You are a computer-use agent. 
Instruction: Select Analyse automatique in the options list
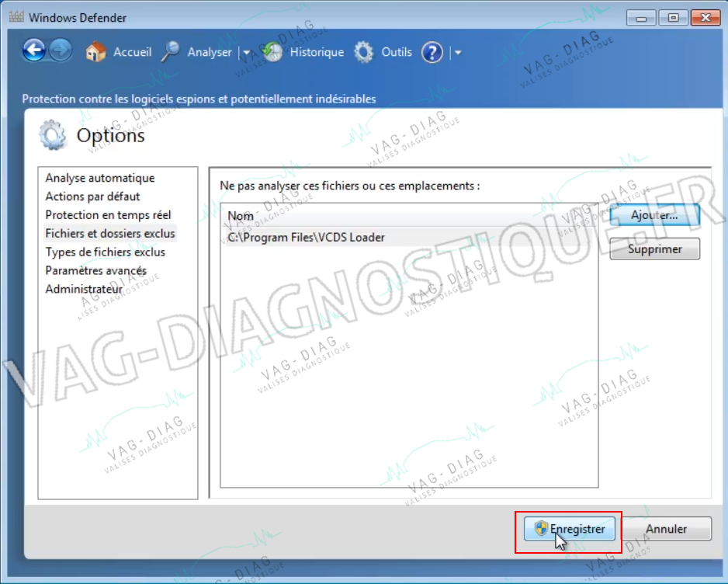pyautogui.click(x=100, y=178)
